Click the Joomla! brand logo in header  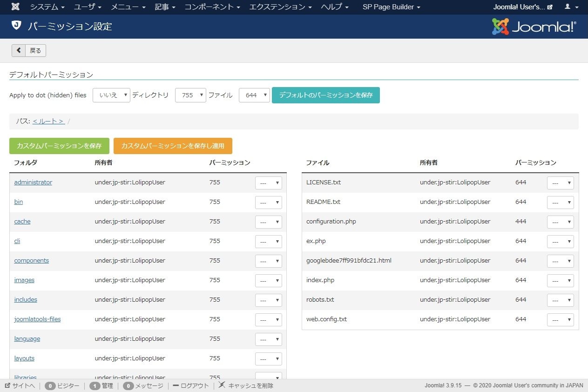[x=534, y=27]
